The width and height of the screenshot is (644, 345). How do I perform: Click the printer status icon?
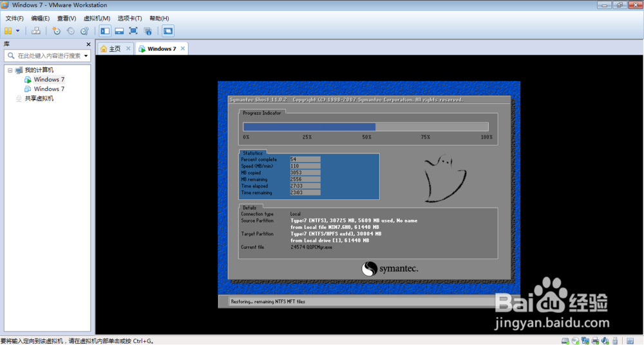tap(595, 341)
